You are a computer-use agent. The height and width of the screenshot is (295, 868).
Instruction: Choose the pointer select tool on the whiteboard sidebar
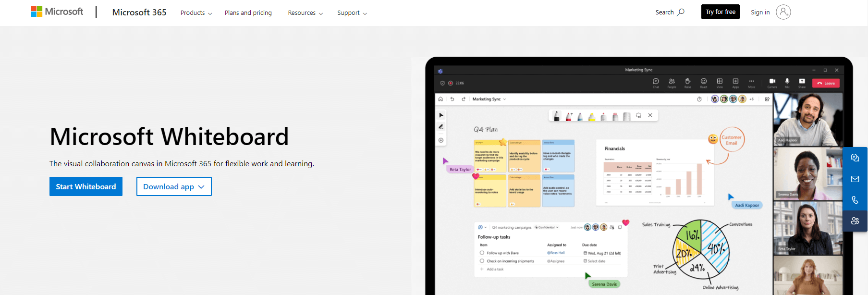tap(441, 115)
